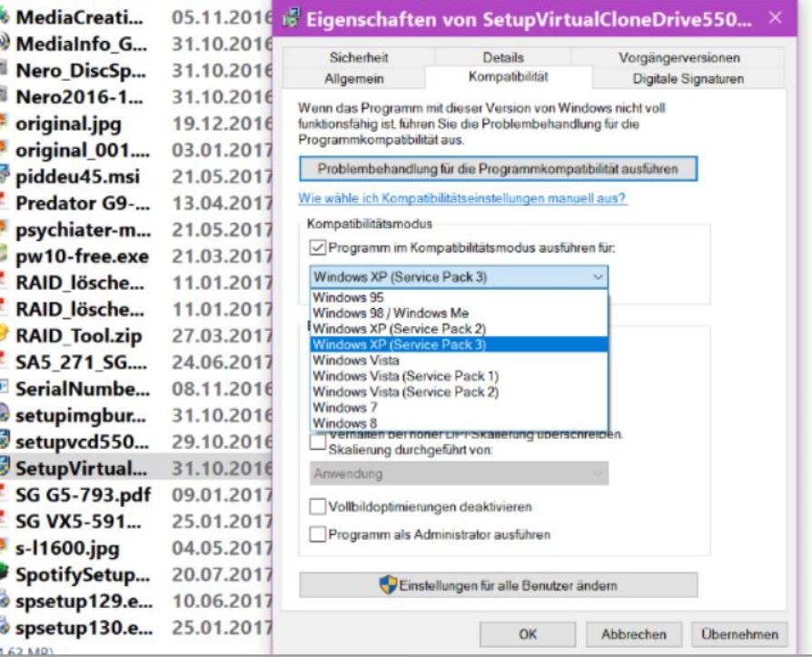The height and width of the screenshot is (657, 812).
Task: Select file Nero2016-1... in list
Action: pos(79,96)
